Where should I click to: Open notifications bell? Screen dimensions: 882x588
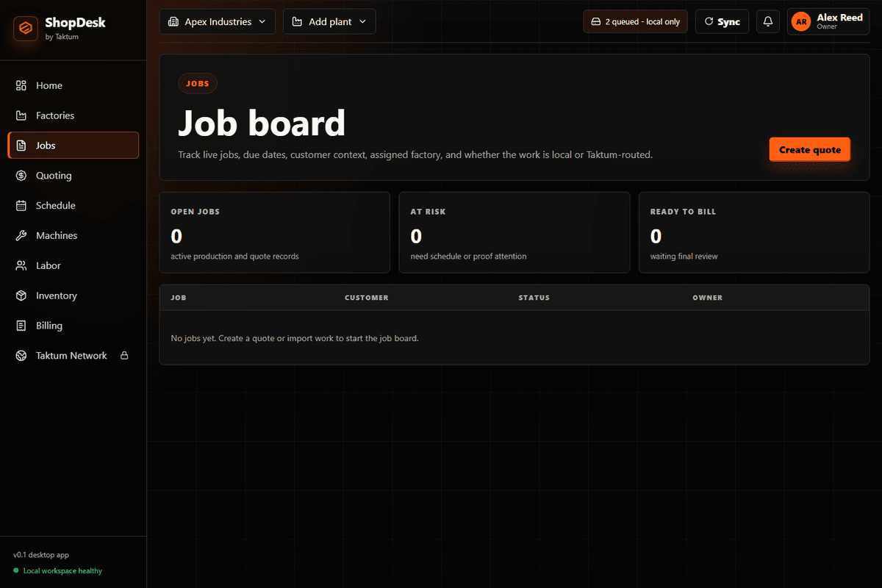tap(768, 21)
